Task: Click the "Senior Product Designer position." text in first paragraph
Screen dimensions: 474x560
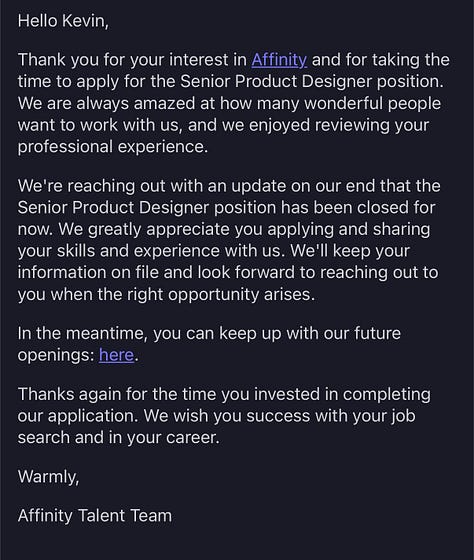Action: [x=312, y=81]
